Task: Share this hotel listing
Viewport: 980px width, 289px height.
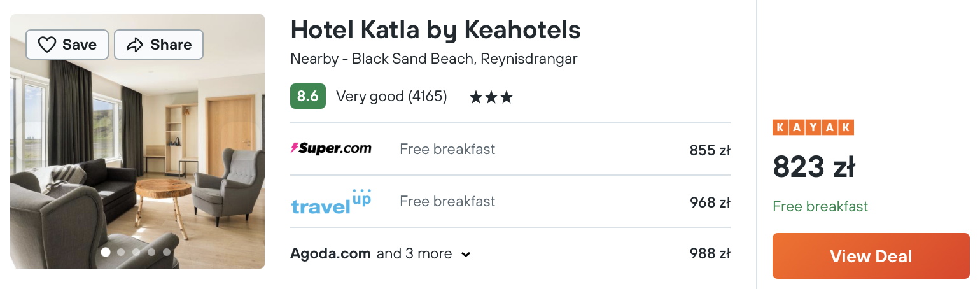Action: point(158,45)
